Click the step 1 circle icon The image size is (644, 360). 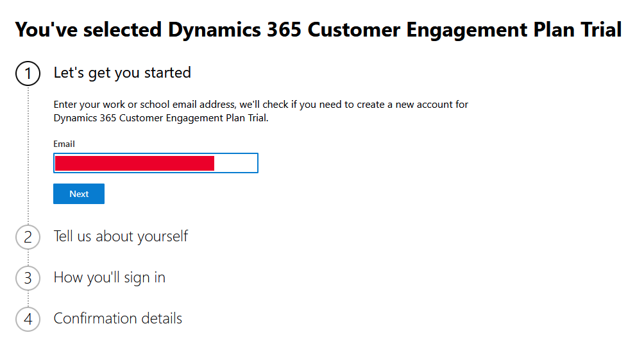[x=28, y=74]
